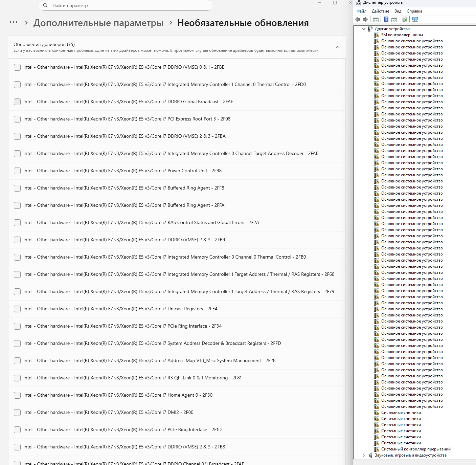This screenshot has height=465, width=476.
Task: Open help via the blue question-mark icon
Action: click(386, 20)
